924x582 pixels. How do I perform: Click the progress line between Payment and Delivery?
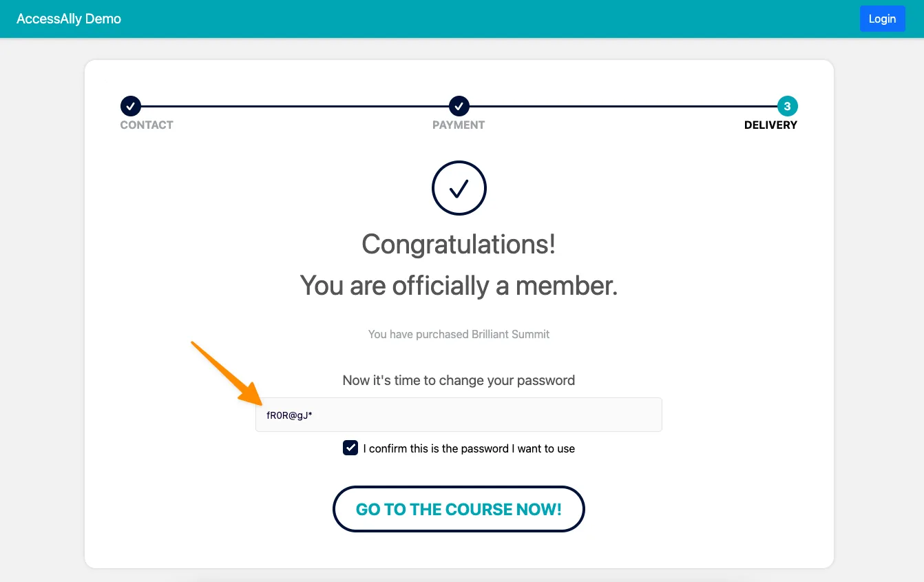(623, 106)
